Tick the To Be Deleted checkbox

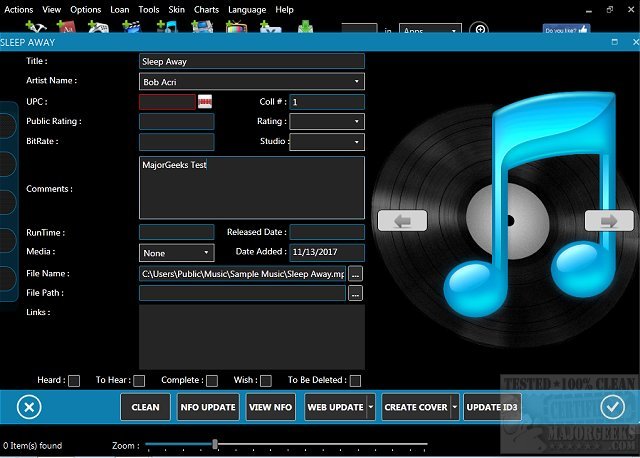tap(355, 381)
